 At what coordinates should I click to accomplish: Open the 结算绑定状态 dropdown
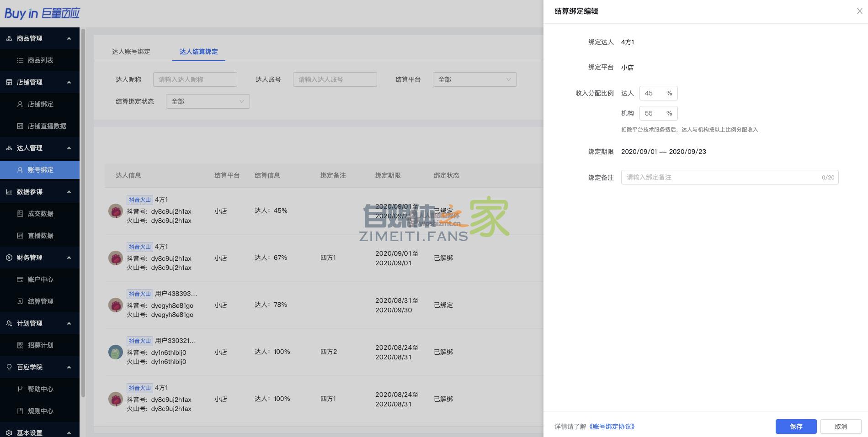pos(208,101)
